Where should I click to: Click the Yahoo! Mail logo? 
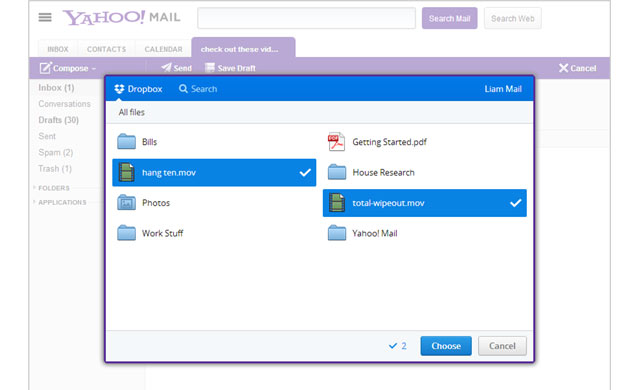121,18
